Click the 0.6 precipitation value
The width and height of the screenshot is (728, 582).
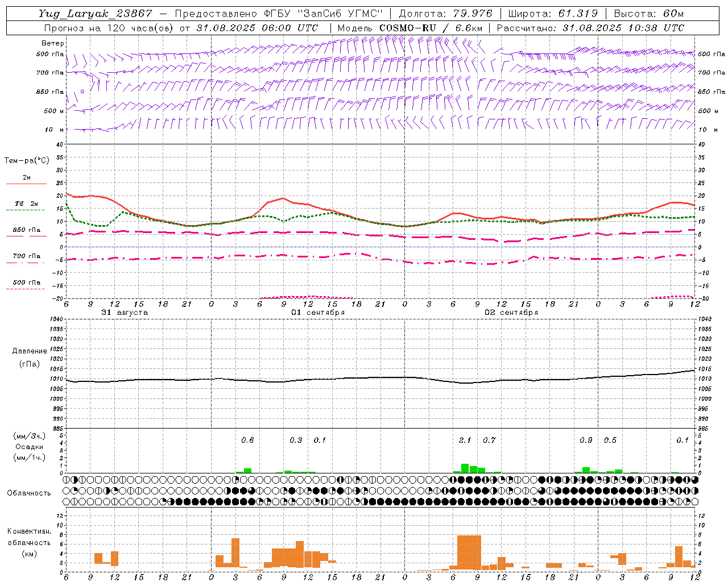(x=247, y=440)
